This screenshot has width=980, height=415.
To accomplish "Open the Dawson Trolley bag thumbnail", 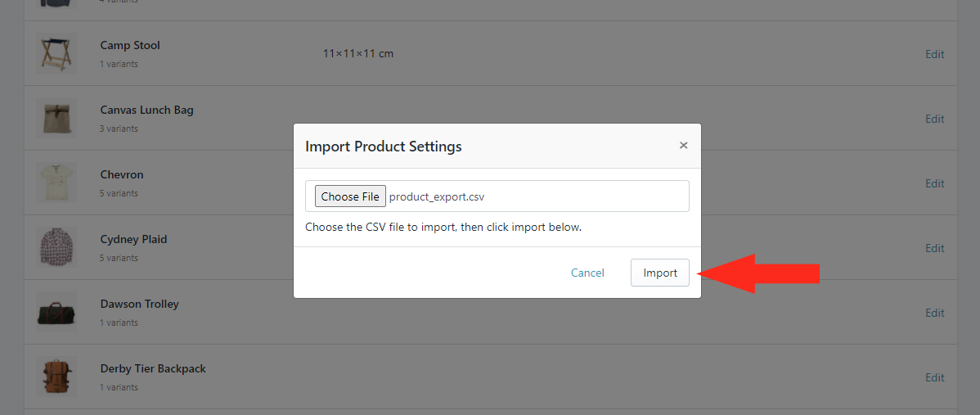I will click(56, 313).
